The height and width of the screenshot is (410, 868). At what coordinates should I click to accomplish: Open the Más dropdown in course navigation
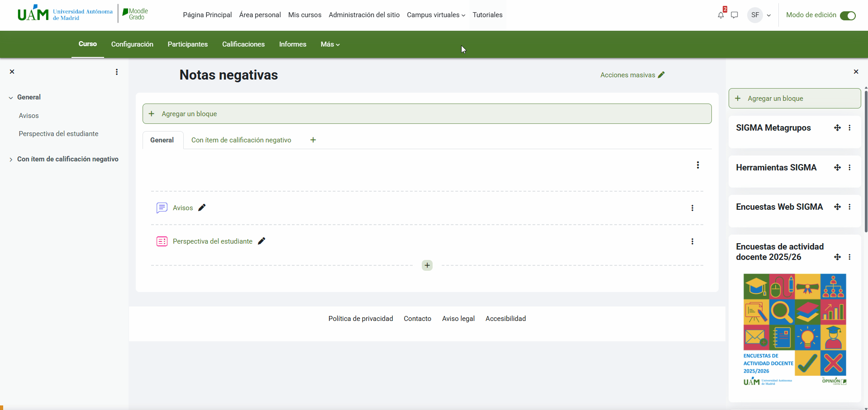(330, 44)
